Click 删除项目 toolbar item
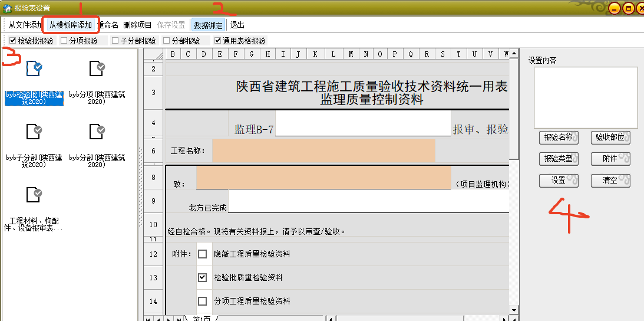 pyautogui.click(x=138, y=25)
